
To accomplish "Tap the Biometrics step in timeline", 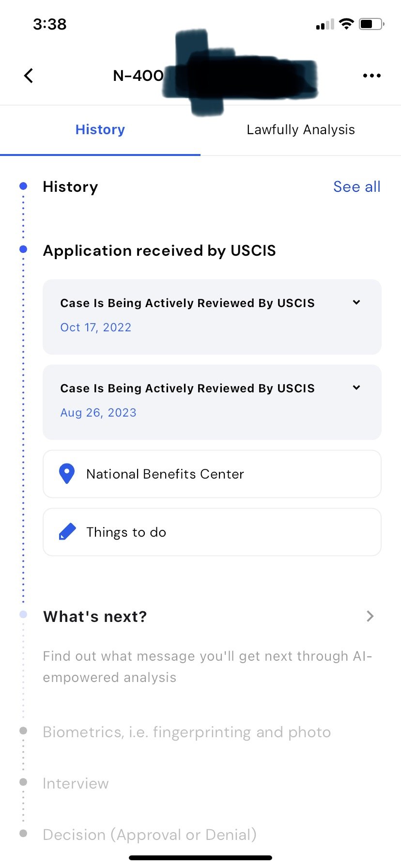I will (186, 732).
